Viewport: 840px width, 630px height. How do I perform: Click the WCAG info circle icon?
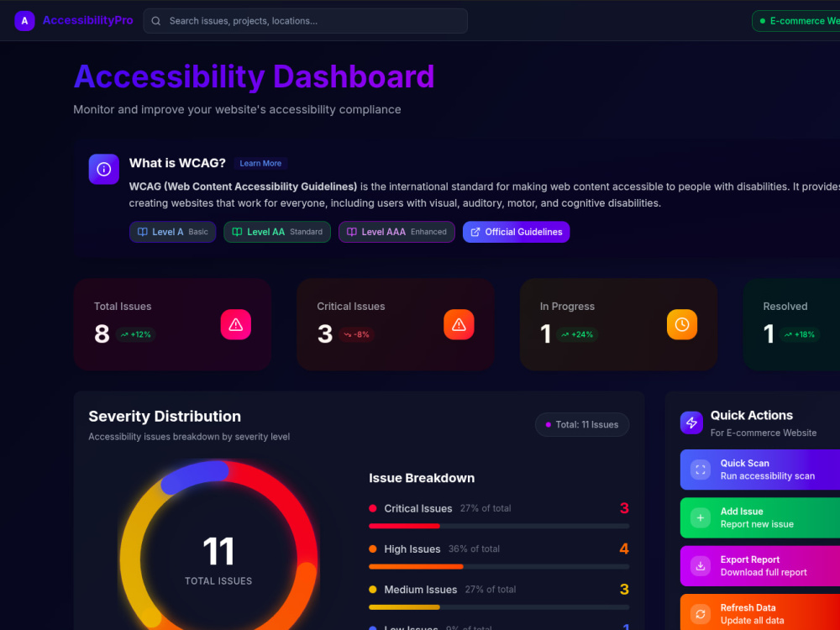point(104,170)
